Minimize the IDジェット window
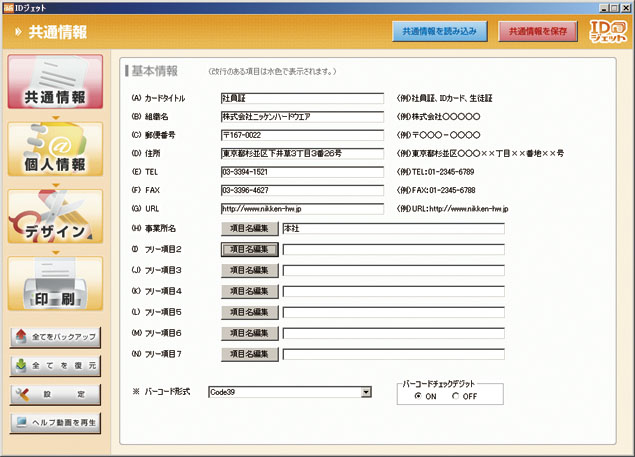This screenshot has height=457, width=635. point(604,8)
